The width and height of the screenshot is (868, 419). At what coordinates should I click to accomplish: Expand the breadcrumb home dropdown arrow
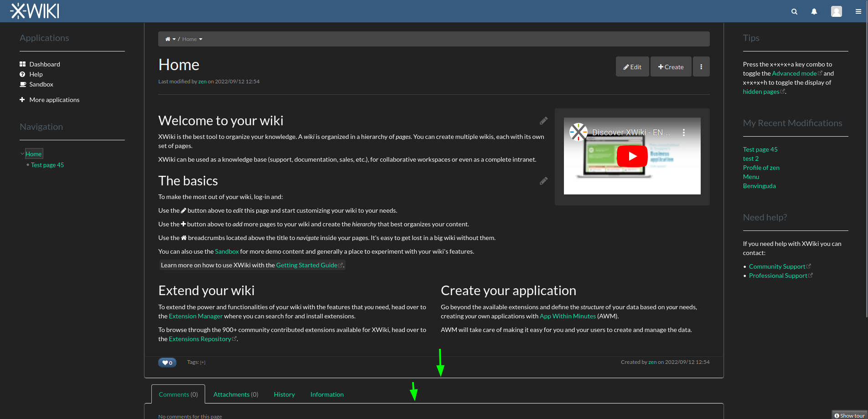174,39
